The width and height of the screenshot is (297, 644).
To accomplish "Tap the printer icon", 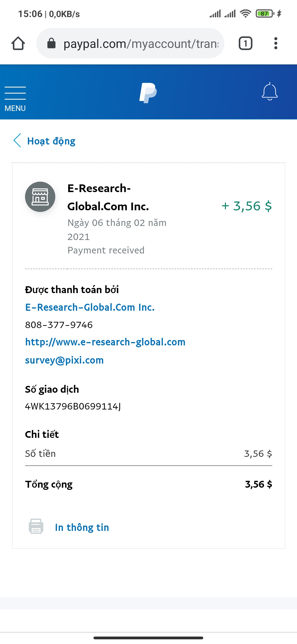I will click(36, 526).
